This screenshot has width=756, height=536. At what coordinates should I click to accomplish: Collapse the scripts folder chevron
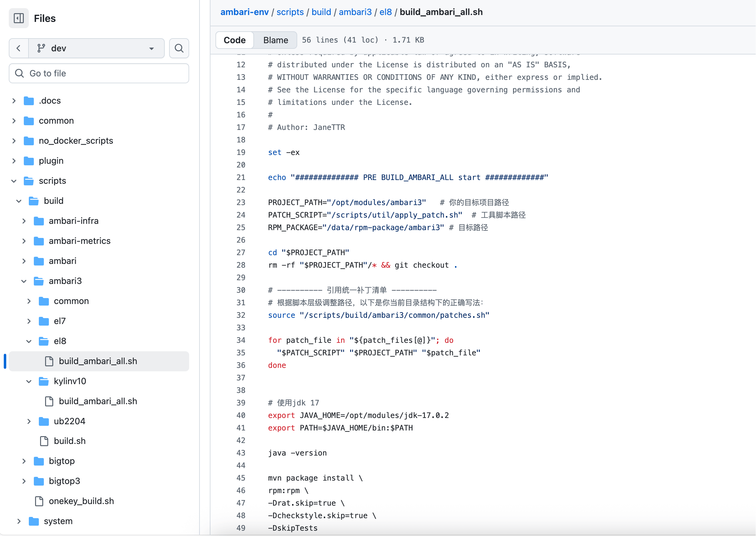coord(14,181)
